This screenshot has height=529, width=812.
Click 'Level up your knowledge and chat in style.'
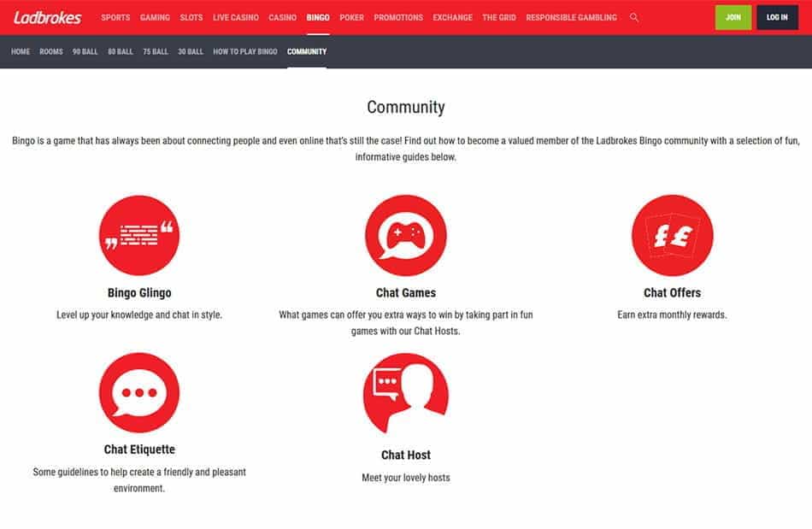[x=139, y=314]
